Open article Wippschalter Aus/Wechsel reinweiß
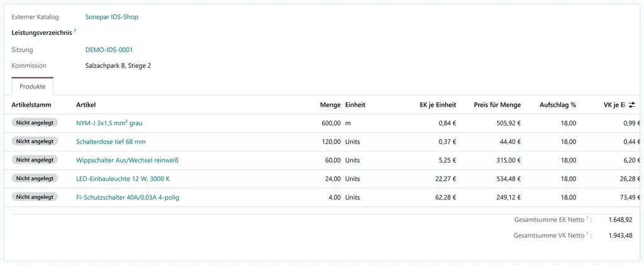Image resolution: width=644 pixels, height=265 pixels. 127,160
